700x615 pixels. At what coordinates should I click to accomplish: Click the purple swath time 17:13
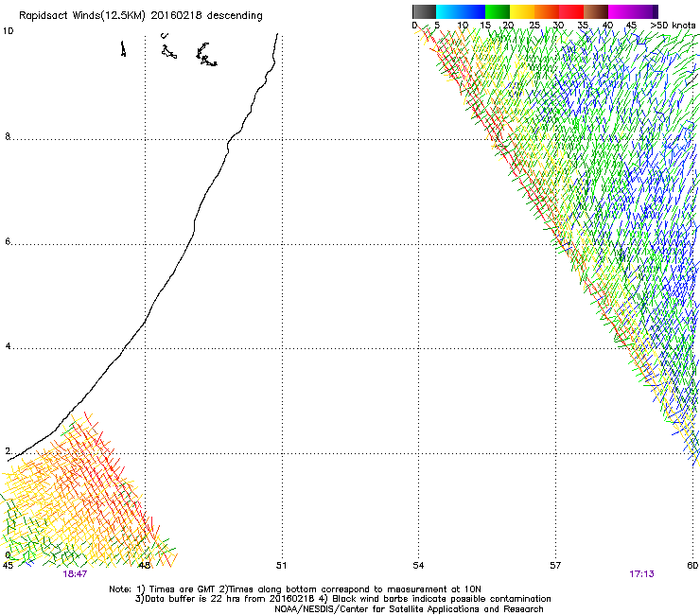tap(642, 574)
